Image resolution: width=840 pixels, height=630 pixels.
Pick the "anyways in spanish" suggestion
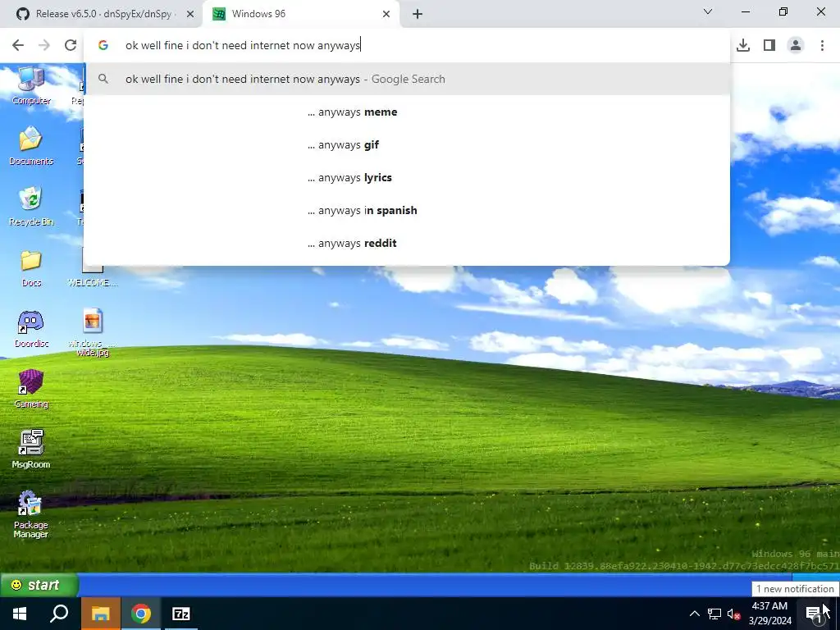click(407, 210)
